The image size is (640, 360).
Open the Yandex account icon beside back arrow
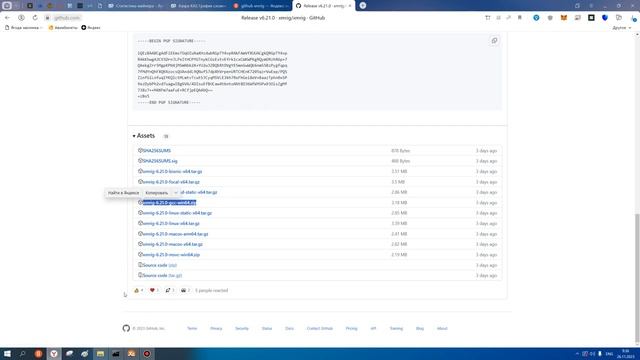21,18
